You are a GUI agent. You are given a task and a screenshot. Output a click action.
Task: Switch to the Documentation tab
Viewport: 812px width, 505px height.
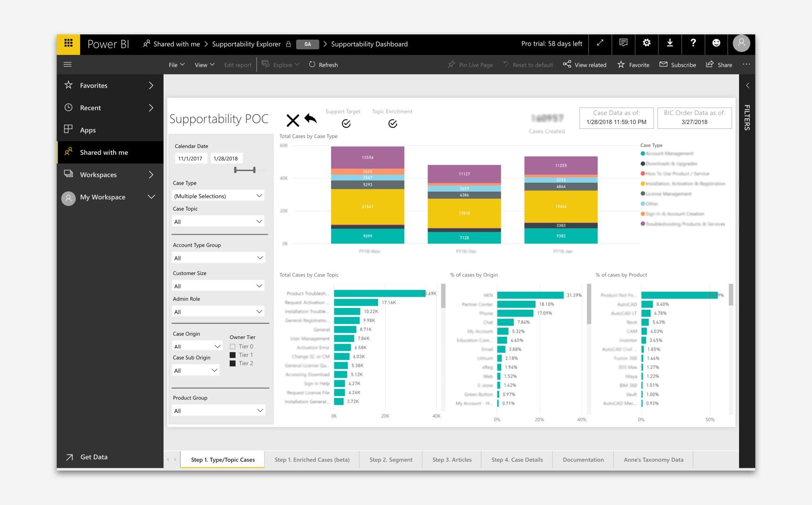click(x=583, y=459)
